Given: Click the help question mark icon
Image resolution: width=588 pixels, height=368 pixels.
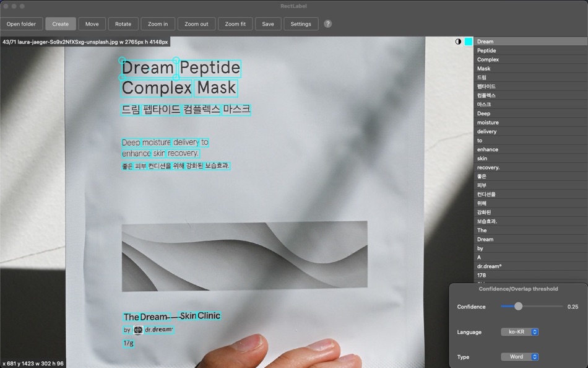Looking at the screenshot, I should (x=328, y=24).
